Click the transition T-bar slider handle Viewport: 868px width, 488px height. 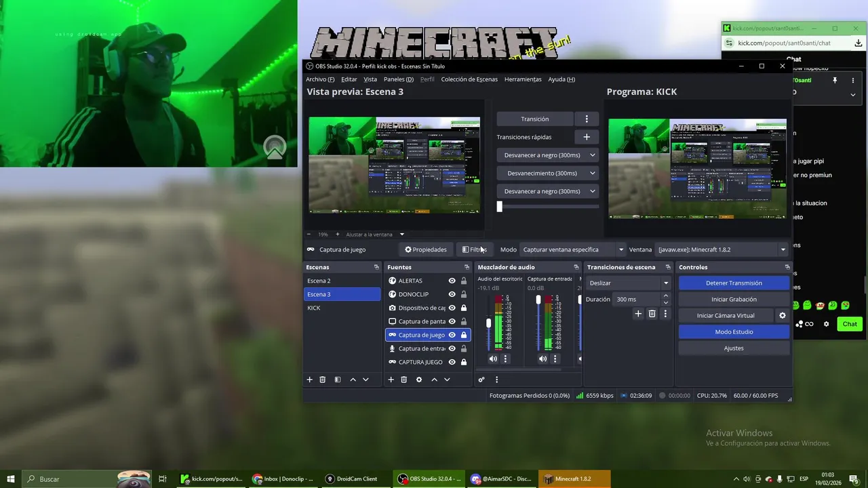500,207
